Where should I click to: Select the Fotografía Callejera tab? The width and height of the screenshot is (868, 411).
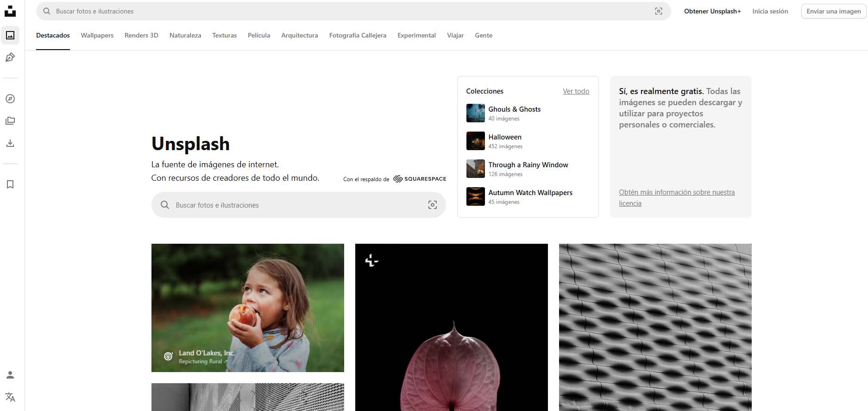click(x=358, y=35)
